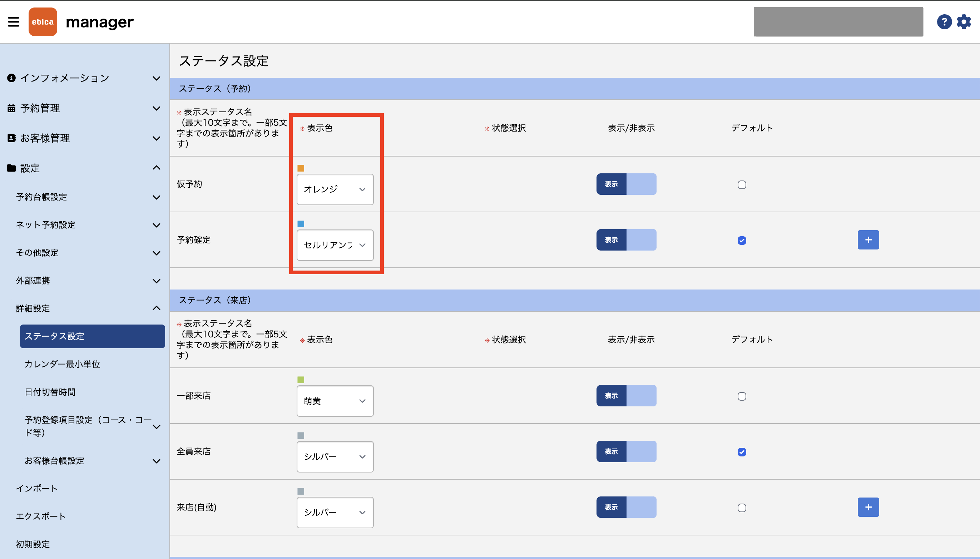Toggle 表示 switch for 仮予約

pos(626,184)
